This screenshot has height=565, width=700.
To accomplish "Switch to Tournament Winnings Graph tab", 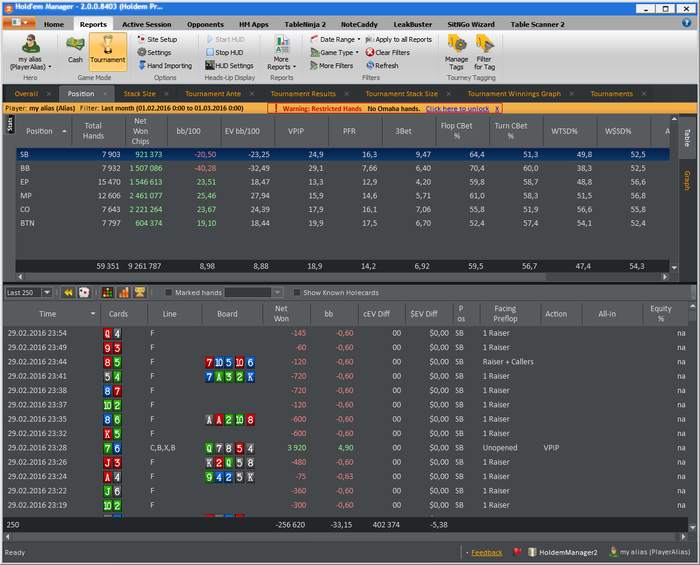I will (x=514, y=94).
